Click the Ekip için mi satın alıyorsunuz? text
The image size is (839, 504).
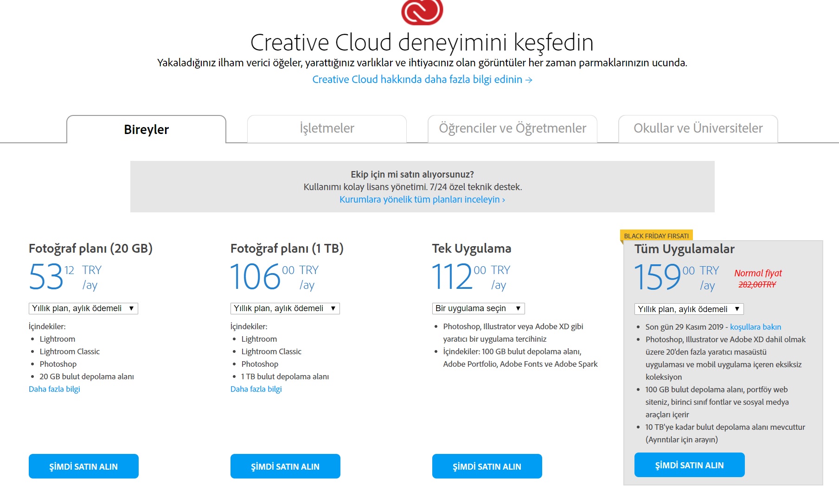click(412, 174)
